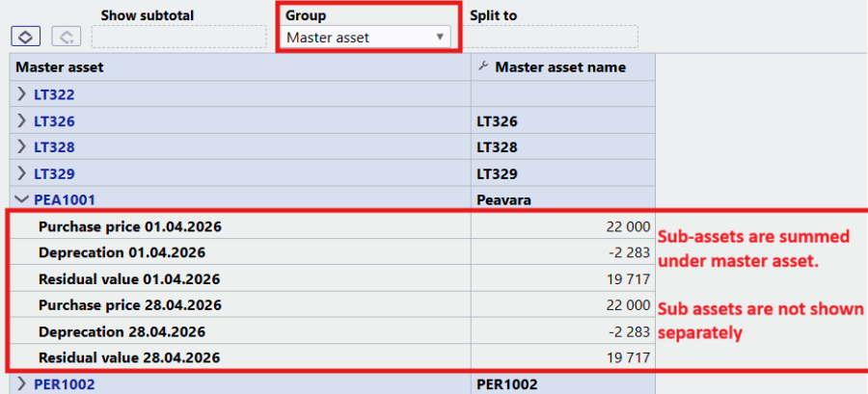Viewport: 868px width, 394px height.
Task: Expand the LT322 row chevron
Action: 21,94
